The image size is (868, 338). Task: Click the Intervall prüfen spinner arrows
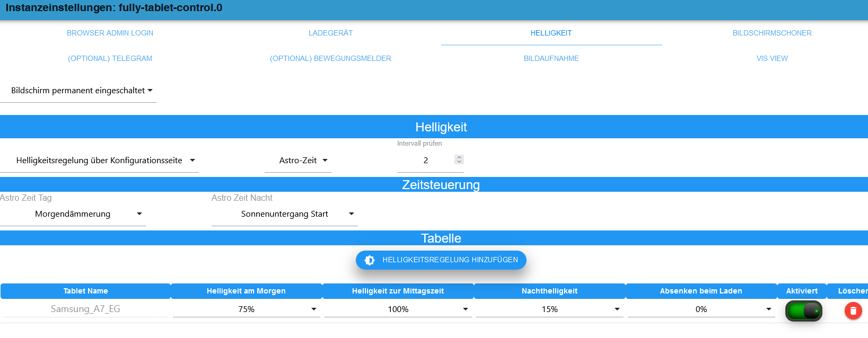coord(459,159)
